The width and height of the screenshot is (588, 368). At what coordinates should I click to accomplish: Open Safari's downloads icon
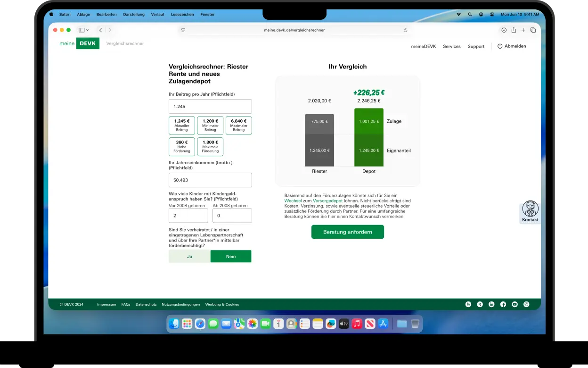[x=504, y=30]
